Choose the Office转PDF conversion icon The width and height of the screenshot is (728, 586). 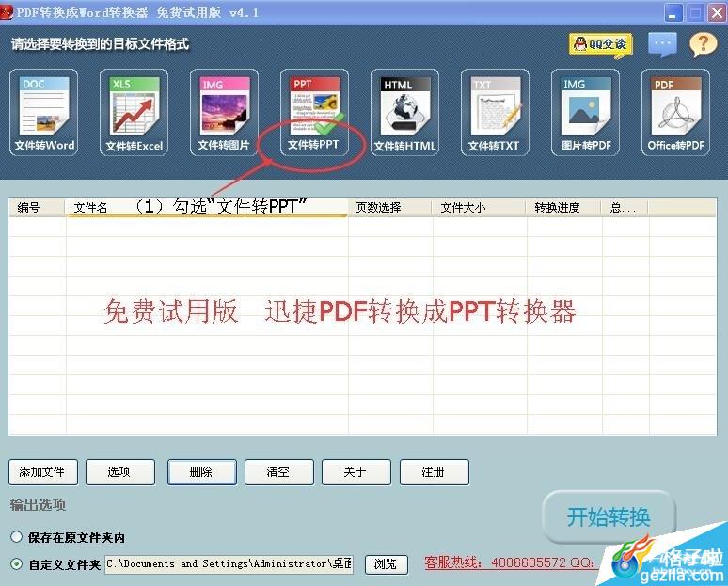675,112
